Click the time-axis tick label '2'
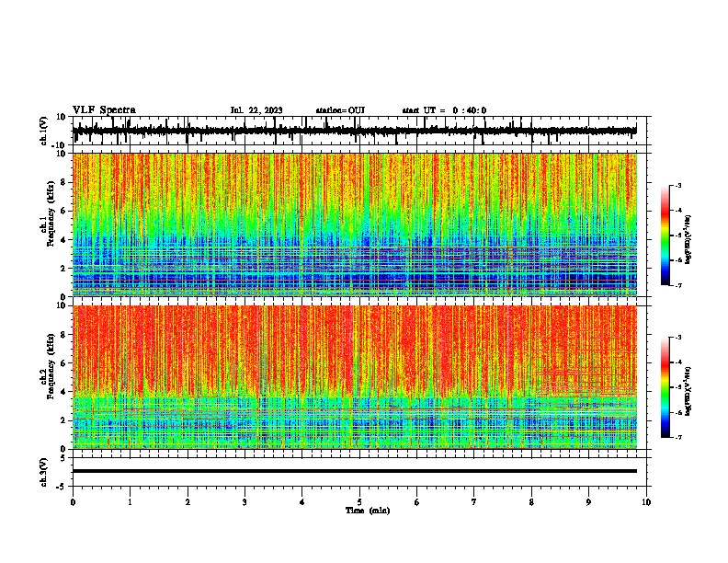The height and width of the screenshot is (563, 728). (188, 502)
